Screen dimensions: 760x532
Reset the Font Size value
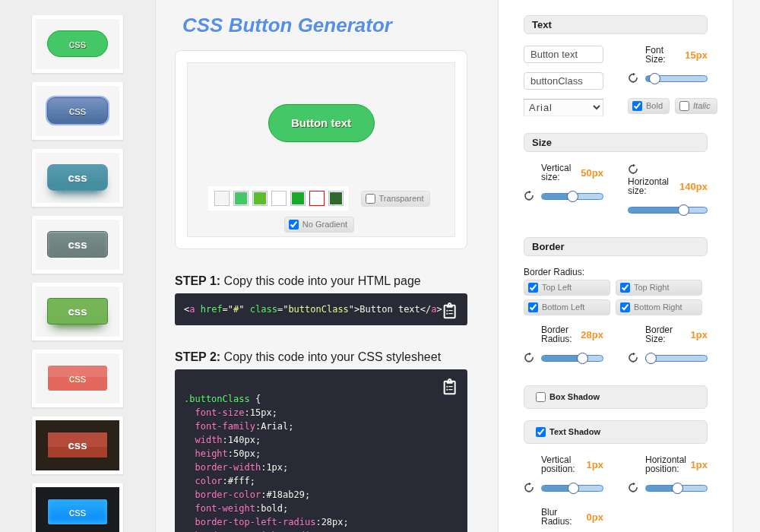point(633,78)
